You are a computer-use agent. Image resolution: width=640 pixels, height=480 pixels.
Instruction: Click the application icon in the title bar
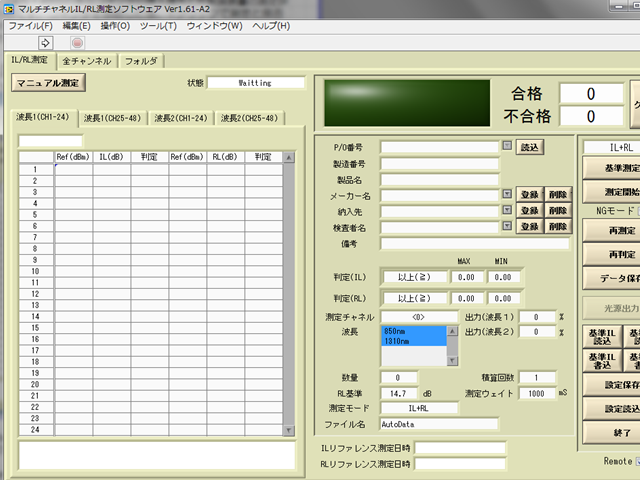point(9,9)
